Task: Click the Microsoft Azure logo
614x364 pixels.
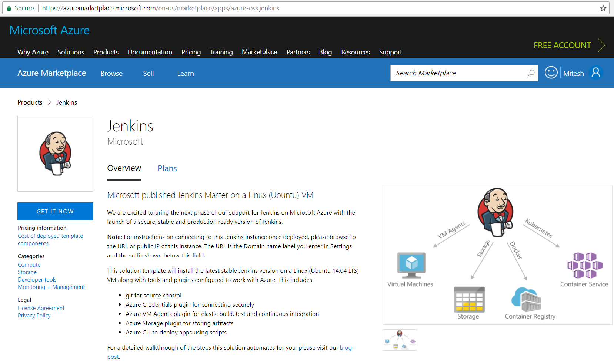Action: pos(50,30)
